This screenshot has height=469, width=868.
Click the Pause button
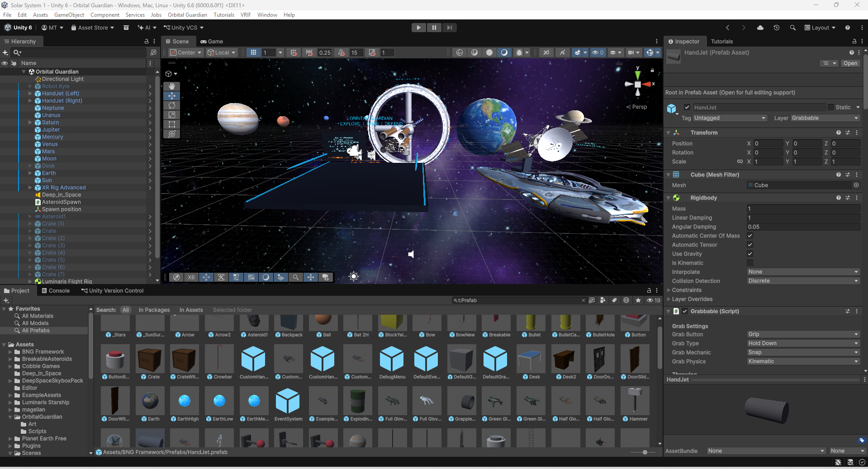pyautogui.click(x=434, y=28)
